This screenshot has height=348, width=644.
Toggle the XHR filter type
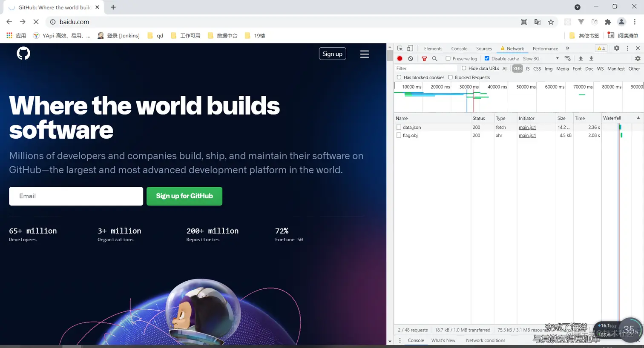[x=517, y=68]
